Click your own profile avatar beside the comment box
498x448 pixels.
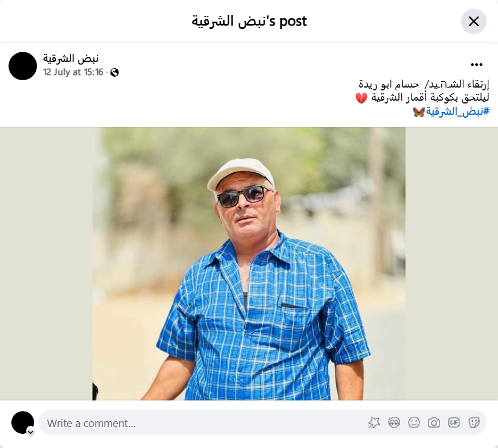23,422
